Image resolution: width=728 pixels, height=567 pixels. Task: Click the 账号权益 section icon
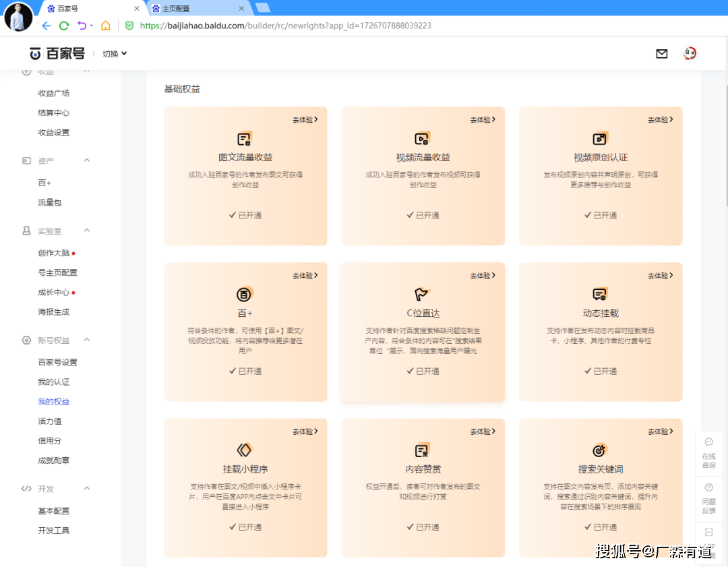[x=26, y=340]
